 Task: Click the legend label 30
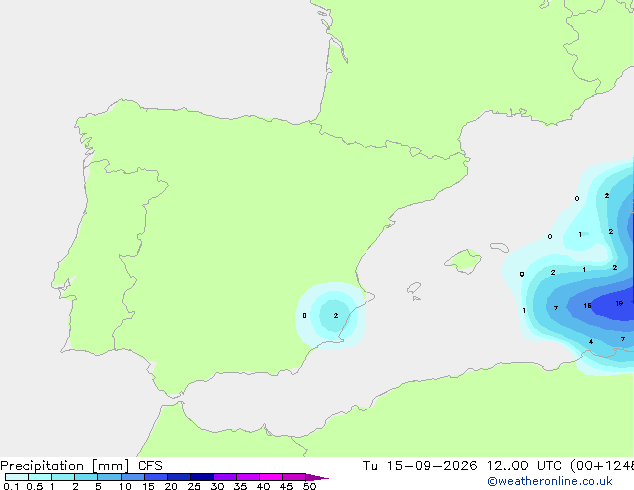pyautogui.click(x=217, y=486)
